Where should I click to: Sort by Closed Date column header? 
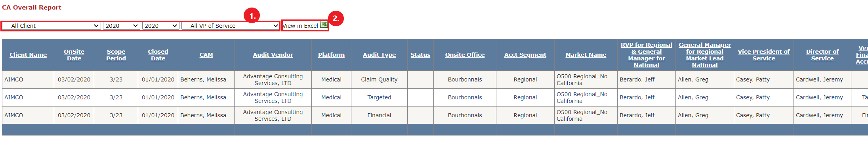point(158,55)
